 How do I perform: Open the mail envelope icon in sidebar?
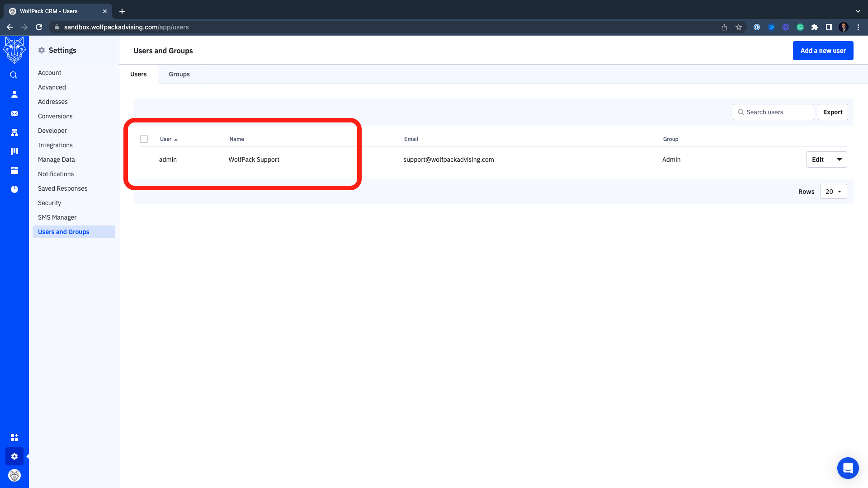click(14, 113)
